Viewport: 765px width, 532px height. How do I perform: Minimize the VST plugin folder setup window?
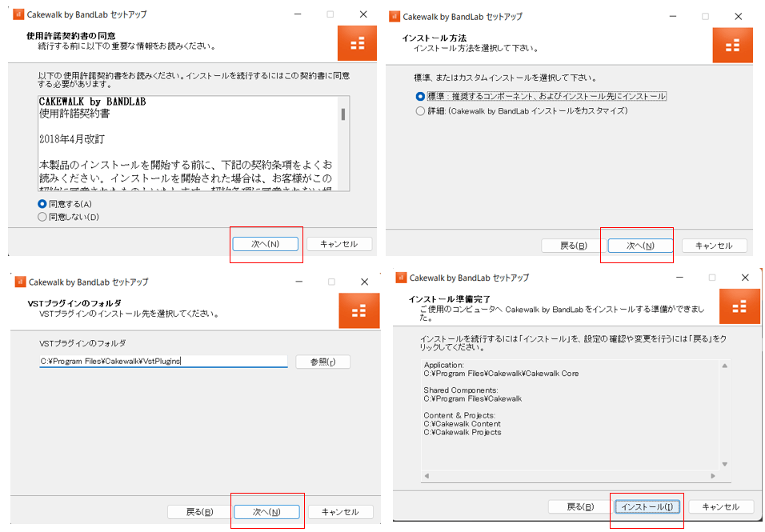click(x=299, y=282)
